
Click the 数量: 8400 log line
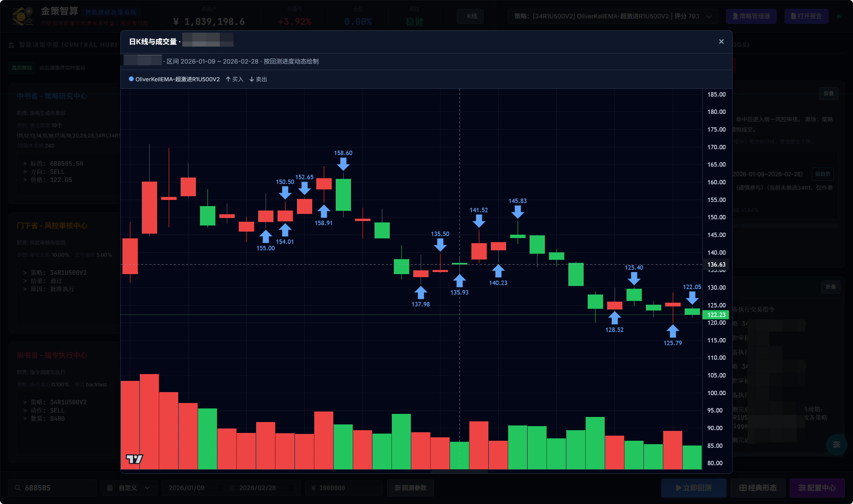[44, 419]
